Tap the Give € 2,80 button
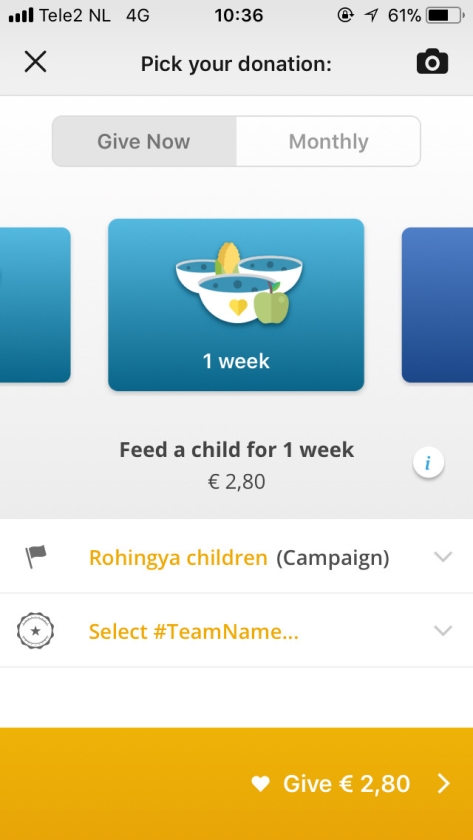Viewport: 473px width, 840px height. click(236, 784)
